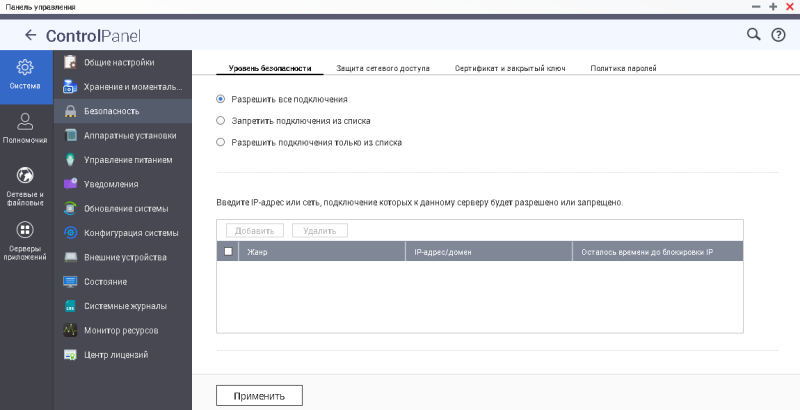The image size is (800, 410).
Task: Open Центр лицензий section label
Action: tap(116, 355)
